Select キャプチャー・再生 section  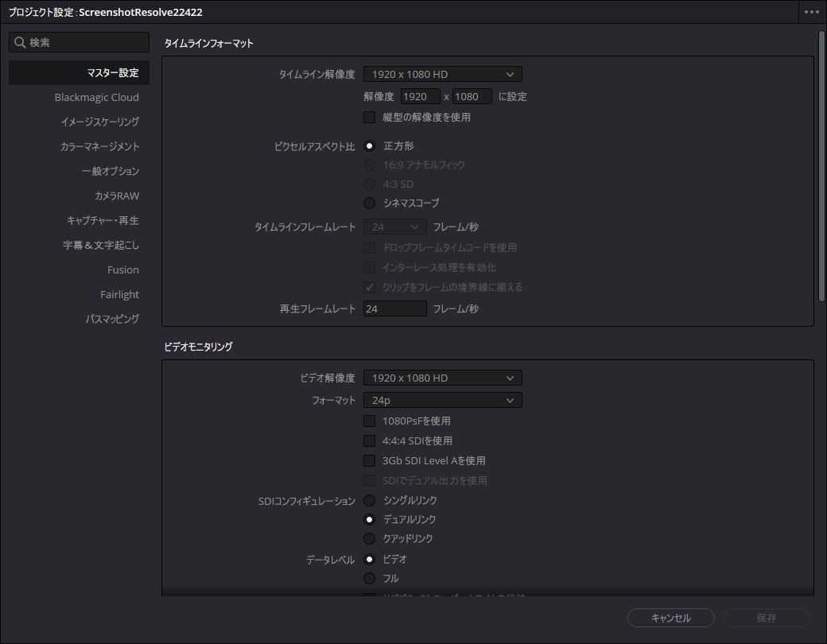coord(103,220)
